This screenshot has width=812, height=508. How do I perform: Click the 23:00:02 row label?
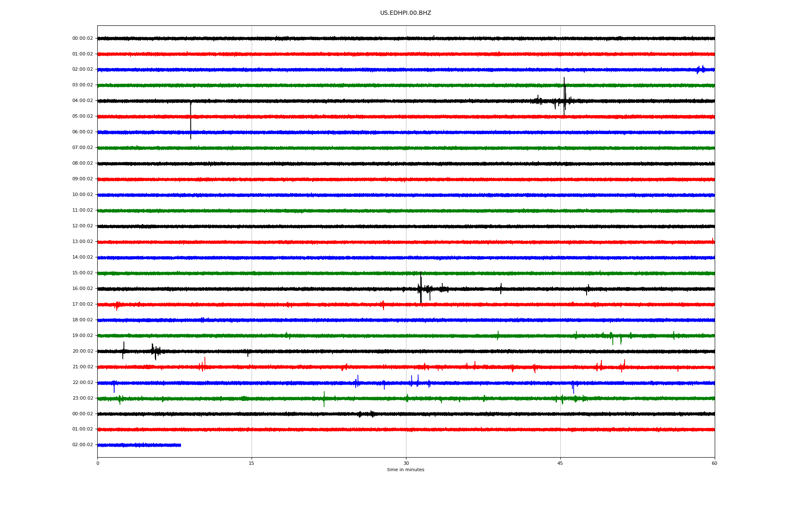click(x=82, y=398)
